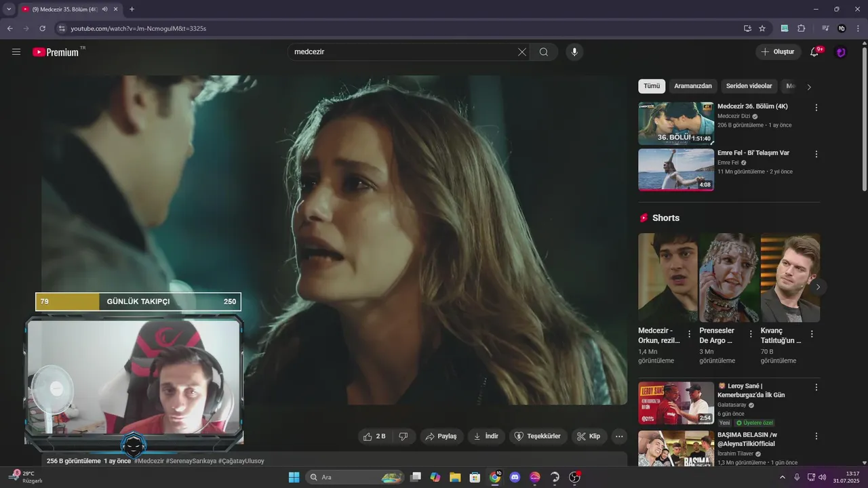Create a clip with Klip
The image size is (868, 488).
tap(589, 436)
